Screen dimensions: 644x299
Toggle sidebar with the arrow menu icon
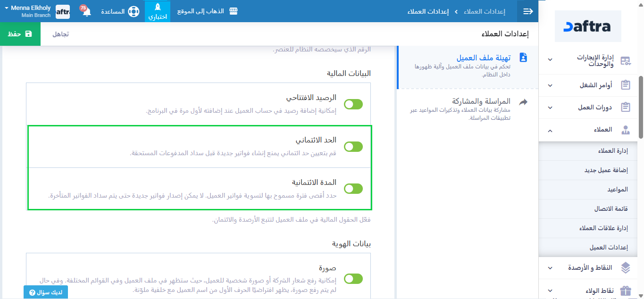(x=527, y=11)
